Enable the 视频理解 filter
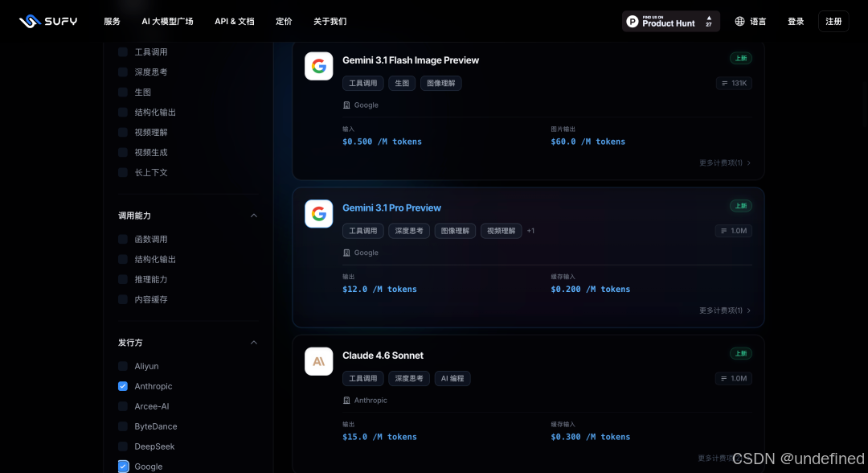Viewport: 868px width, 473px height. (x=123, y=133)
